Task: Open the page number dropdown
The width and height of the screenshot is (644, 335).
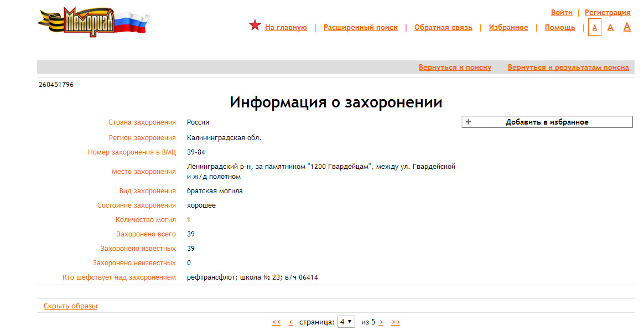Action: tap(346, 322)
